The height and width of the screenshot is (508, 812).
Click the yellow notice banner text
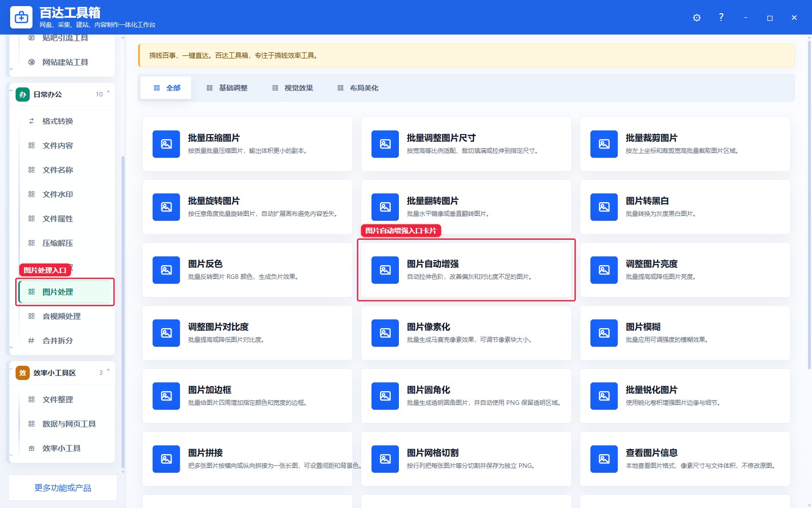tap(234, 55)
